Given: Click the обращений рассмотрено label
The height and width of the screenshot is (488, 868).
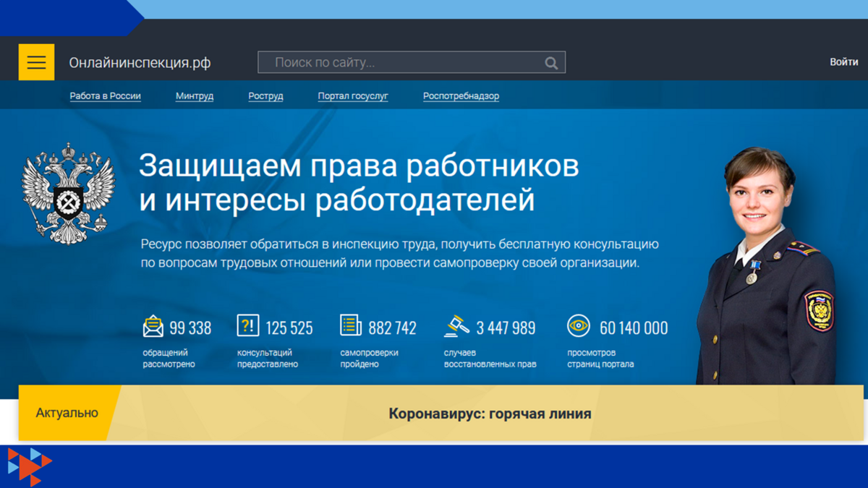Looking at the screenshot, I should 169,359.
